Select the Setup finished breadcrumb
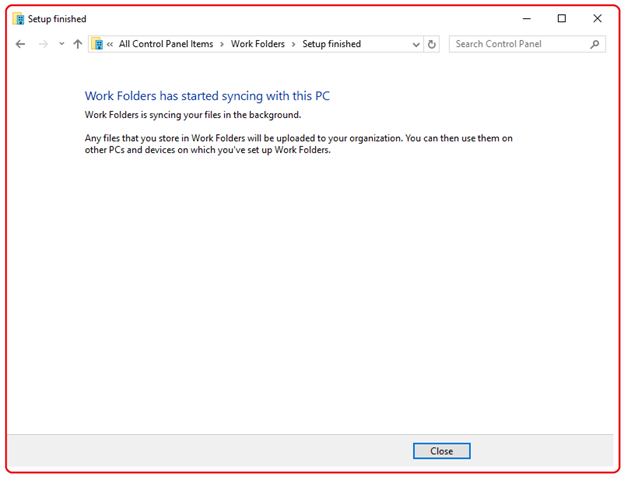624x477 pixels. (332, 44)
